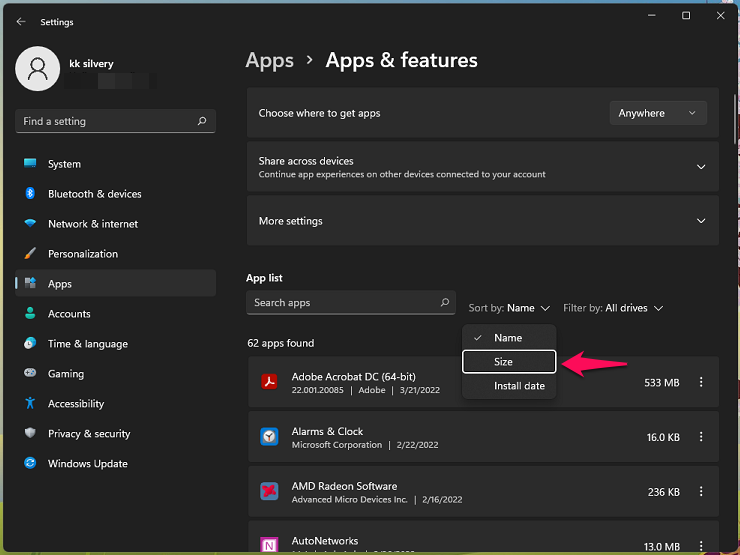Open Personalization settings

pos(116,254)
